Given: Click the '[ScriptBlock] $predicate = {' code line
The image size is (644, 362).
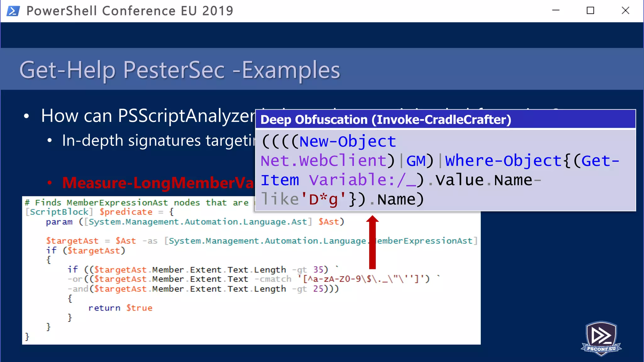Looking at the screenshot, I should (x=99, y=212).
